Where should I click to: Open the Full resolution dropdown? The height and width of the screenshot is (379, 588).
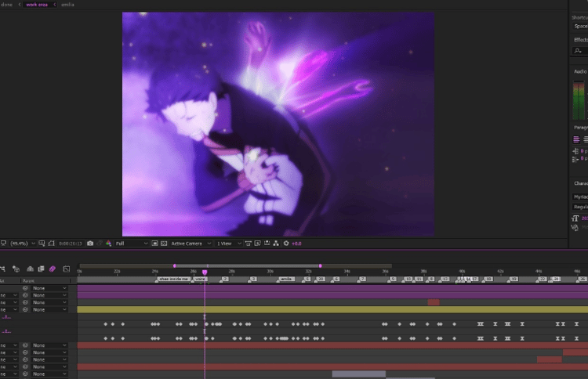[131, 244]
